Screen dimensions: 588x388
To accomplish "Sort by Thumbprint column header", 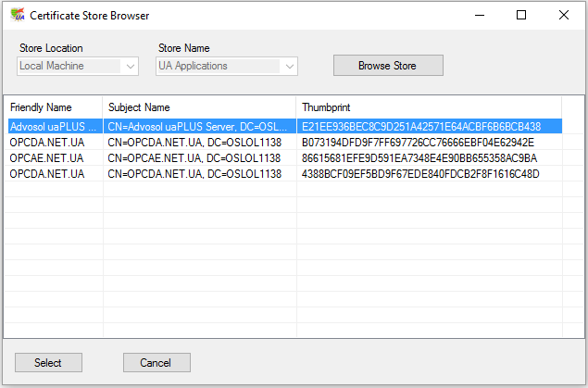I will [x=429, y=107].
